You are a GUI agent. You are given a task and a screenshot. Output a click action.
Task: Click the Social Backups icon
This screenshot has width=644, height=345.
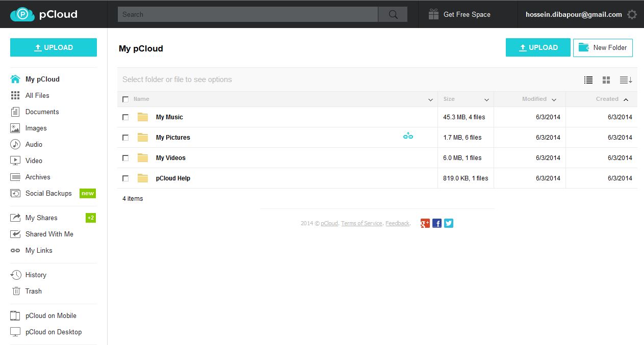(x=15, y=193)
